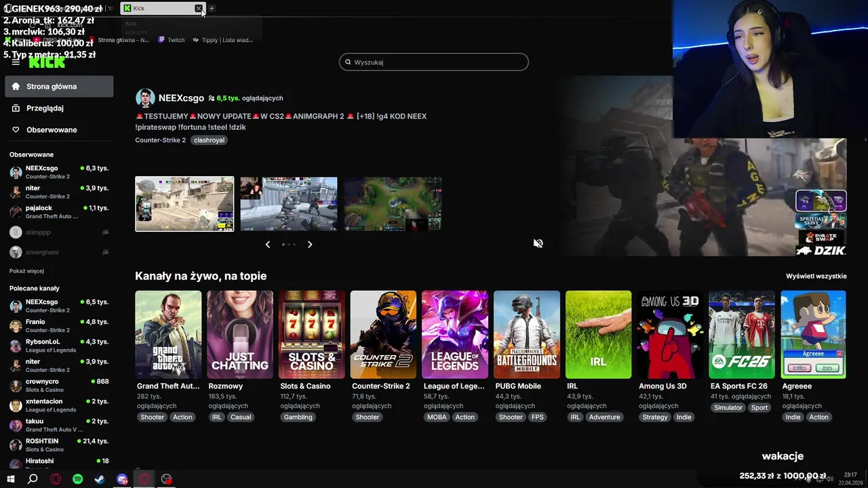Open Twitch bookmark in bookmarks bar
This screenshot has width=868, height=488.
click(171, 40)
